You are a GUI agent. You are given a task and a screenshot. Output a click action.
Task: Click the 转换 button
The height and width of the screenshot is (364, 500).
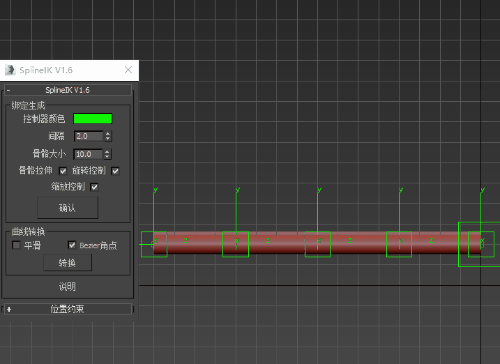click(x=67, y=263)
